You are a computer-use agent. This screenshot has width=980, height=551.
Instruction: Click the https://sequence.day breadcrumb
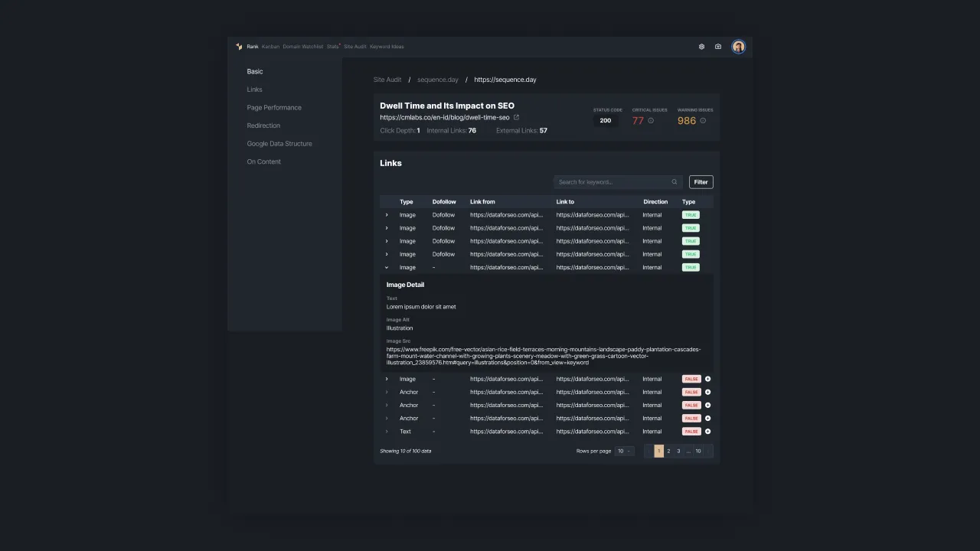point(505,80)
